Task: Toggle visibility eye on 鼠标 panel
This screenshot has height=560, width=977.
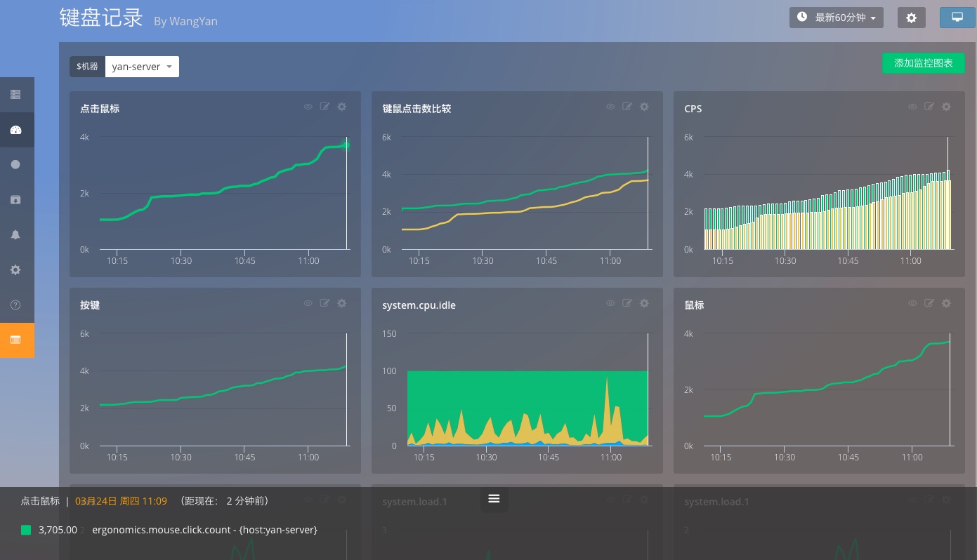Action: [912, 303]
